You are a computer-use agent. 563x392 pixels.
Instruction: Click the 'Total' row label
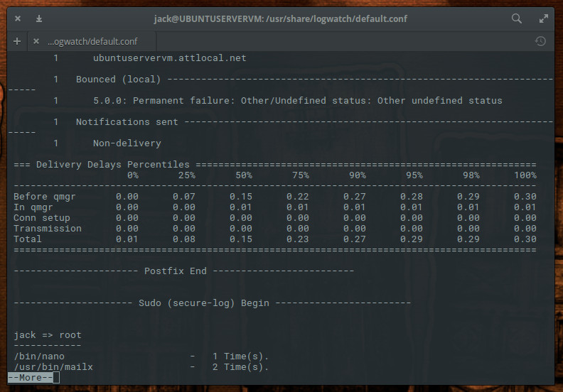[x=27, y=239]
